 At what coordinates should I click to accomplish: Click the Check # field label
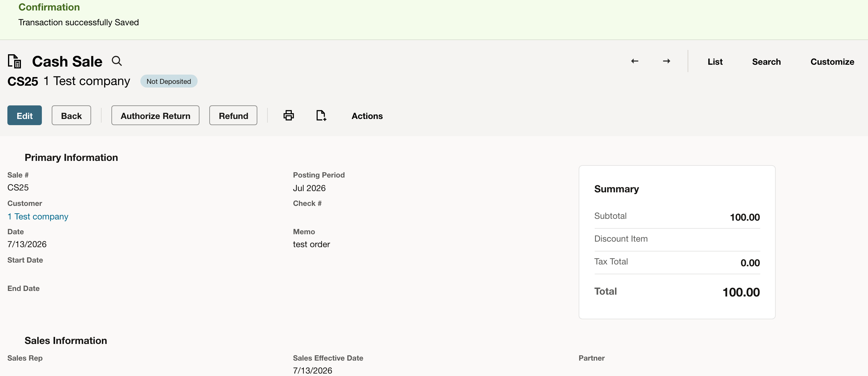(x=307, y=203)
